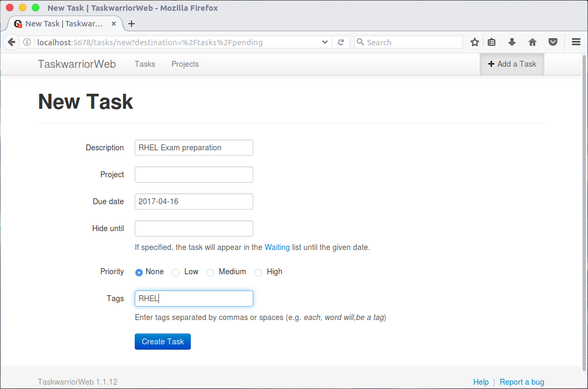Click the Report a bug link
The image size is (588, 389).
pos(522,382)
